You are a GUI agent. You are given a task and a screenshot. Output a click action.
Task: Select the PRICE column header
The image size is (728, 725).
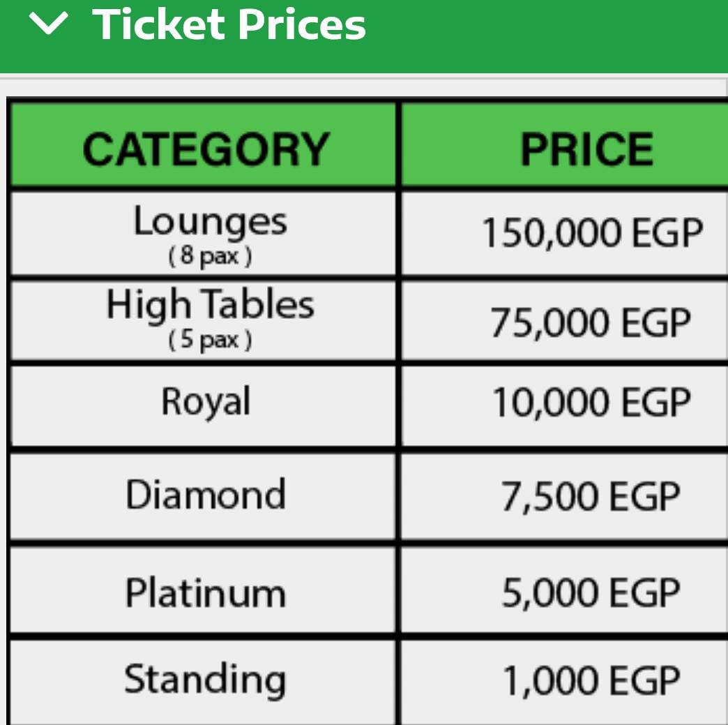(565, 145)
